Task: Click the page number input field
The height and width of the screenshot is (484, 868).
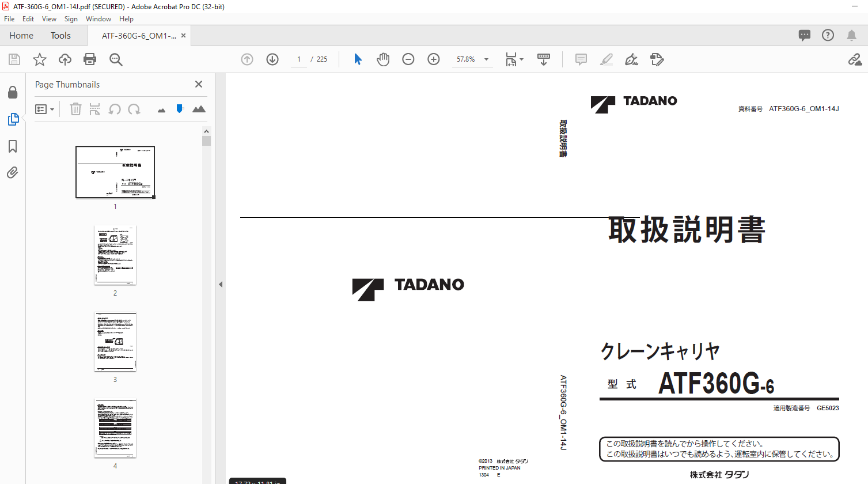Action: 299,59
